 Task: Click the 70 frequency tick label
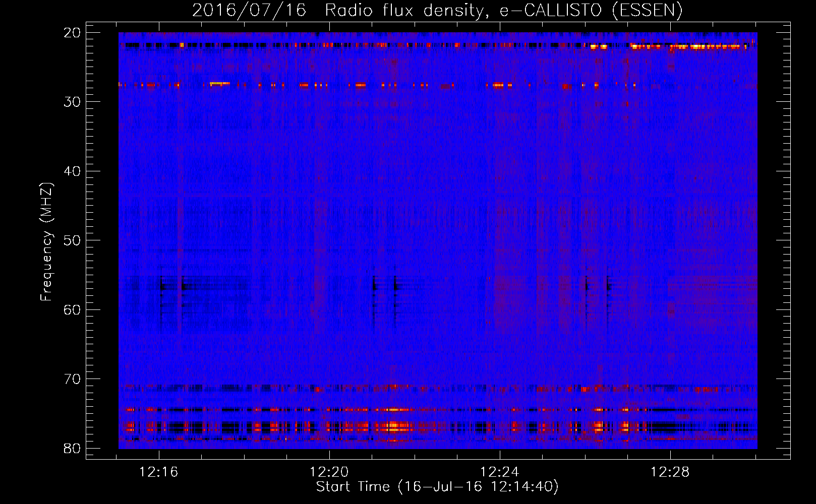(73, 379)
